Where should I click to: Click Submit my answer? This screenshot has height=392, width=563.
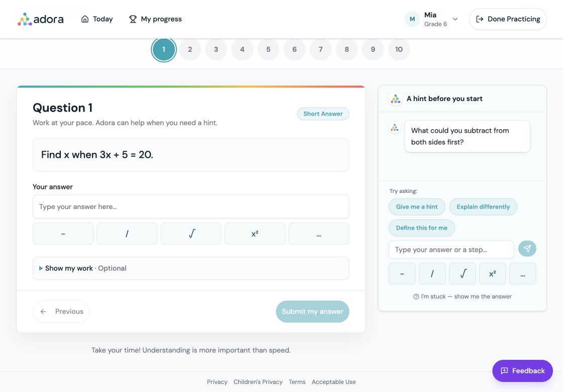[312, 312]
